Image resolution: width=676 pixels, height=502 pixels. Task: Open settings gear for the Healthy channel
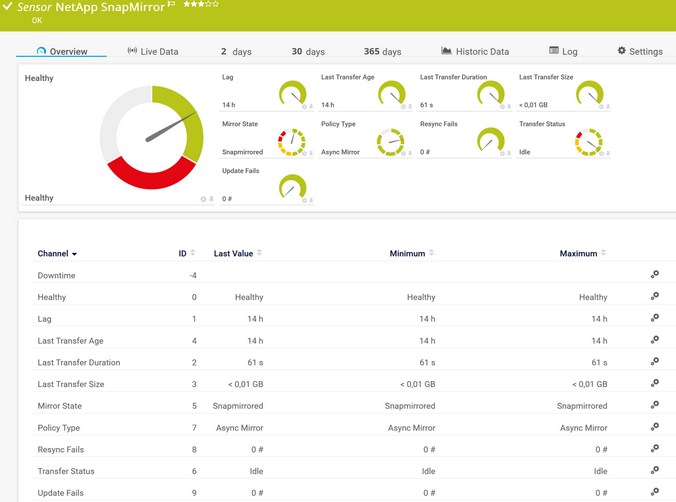[654, 297]
